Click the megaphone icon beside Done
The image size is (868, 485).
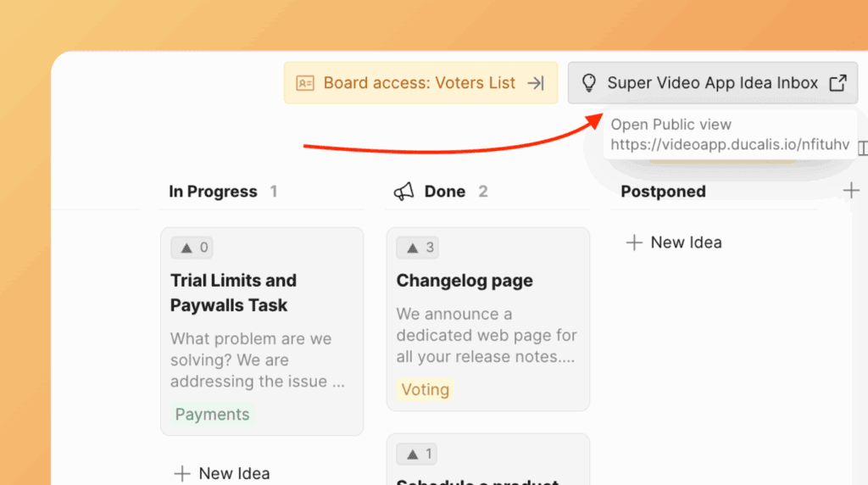click(x=404, y=192)
